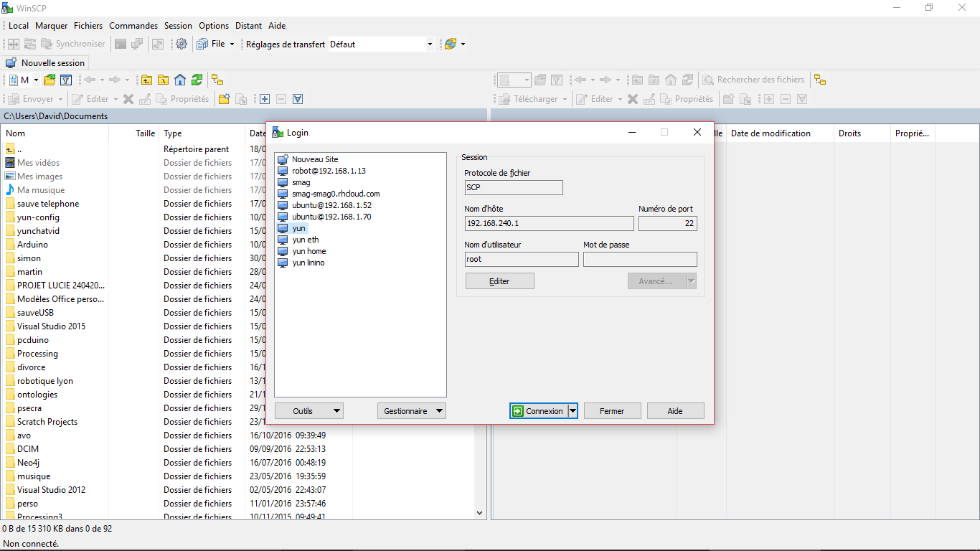
Task: Open the Commandes menu
Action: point(133,26)
